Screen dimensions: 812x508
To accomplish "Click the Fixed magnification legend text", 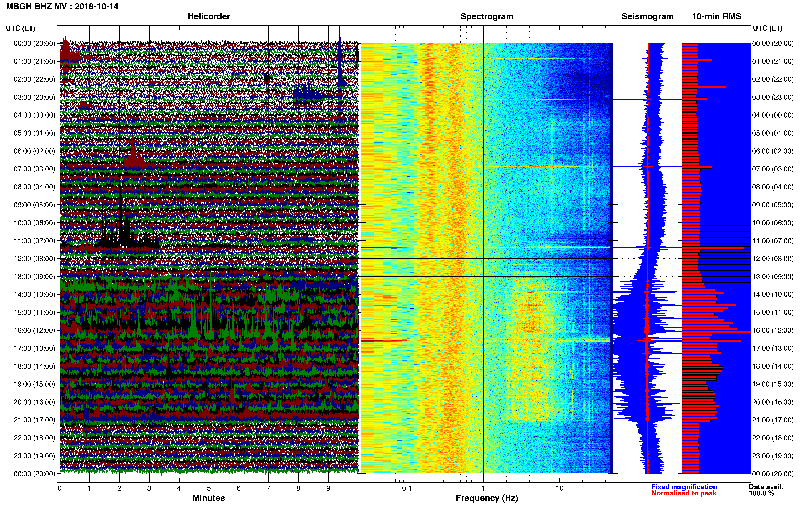I will pos(684,487).
